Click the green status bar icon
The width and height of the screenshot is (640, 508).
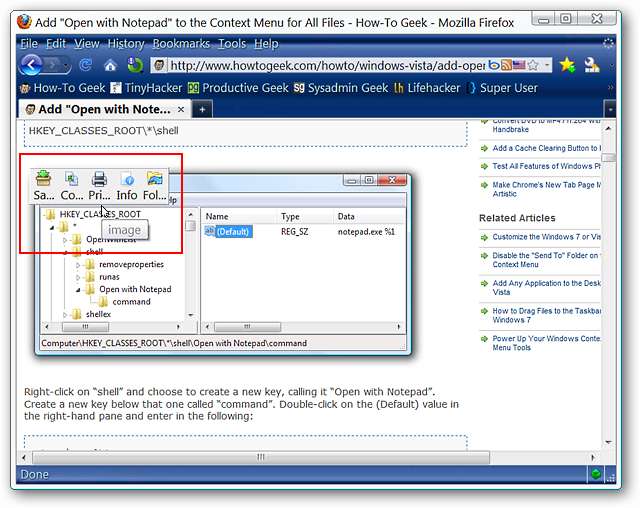point(596,474)
